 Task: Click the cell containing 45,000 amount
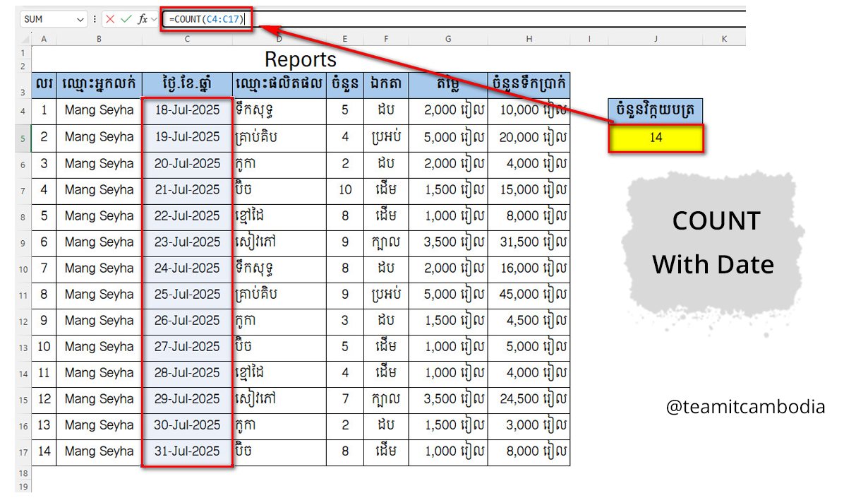point(529,294)
